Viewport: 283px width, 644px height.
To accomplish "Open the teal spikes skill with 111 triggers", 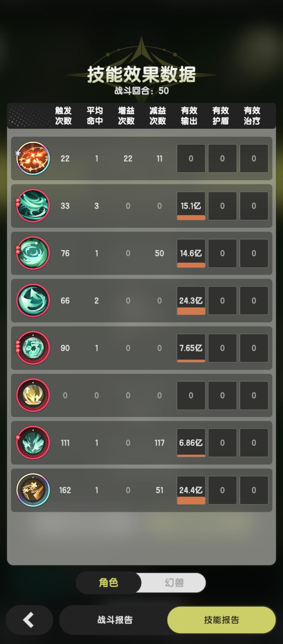I will pos(33,443).
